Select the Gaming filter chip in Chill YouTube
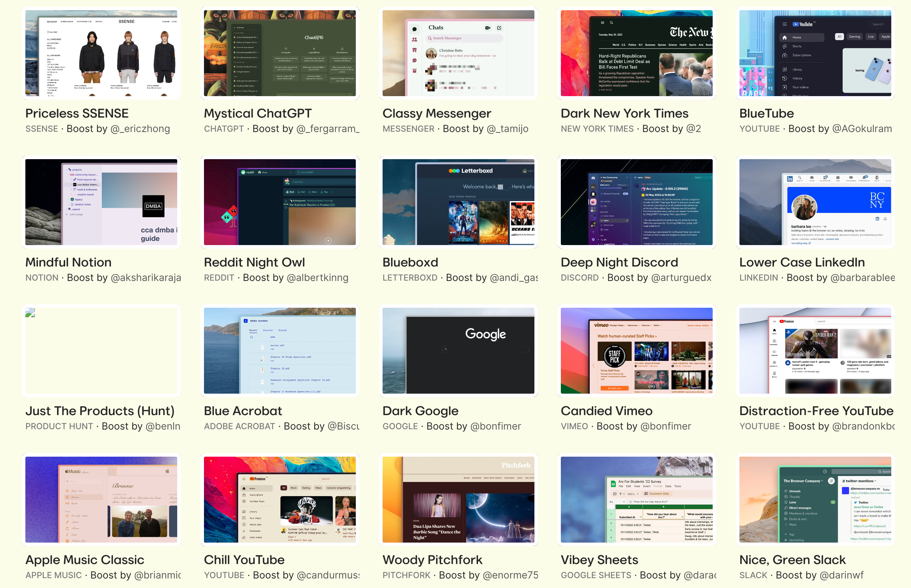This screenshot has width=911, height=588. click(306, 488)
